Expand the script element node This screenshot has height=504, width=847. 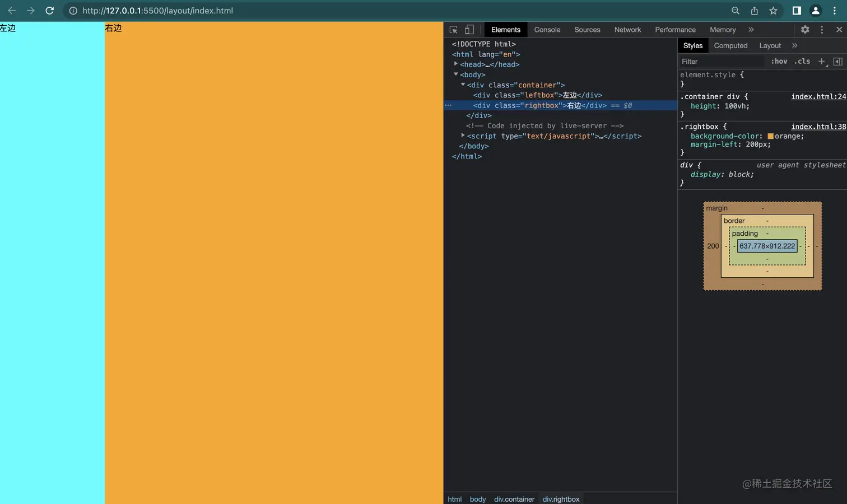[x=463, y=136]
